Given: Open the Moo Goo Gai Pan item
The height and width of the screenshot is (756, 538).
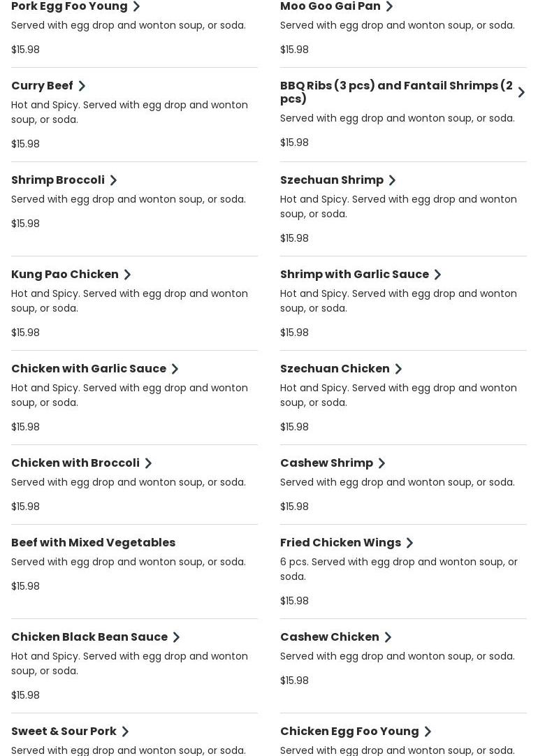Looking at the screenshot, I should 330,6.
